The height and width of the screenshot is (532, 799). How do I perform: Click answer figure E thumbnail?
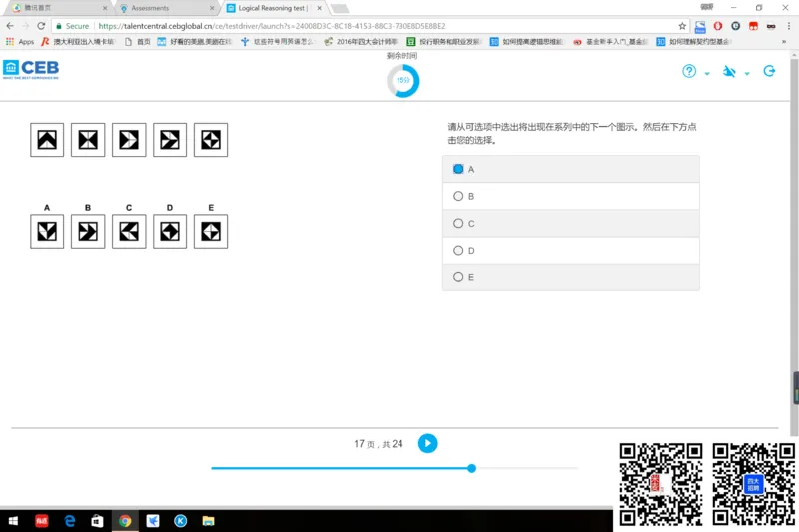(x=211, y=232)
